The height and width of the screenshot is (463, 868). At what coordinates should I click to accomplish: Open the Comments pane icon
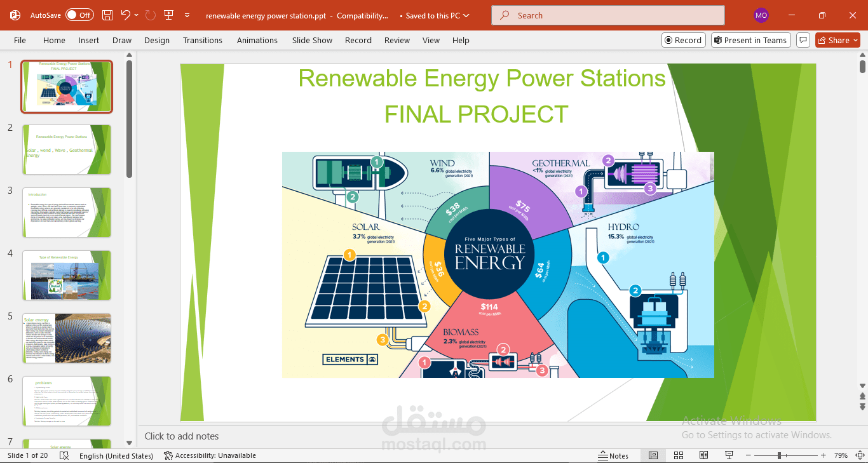pyautogui.click(x=803, y=40)
